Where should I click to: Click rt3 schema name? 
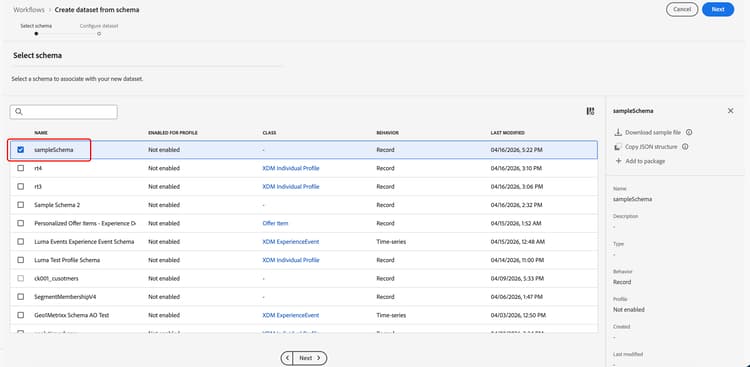pos(39,187)
